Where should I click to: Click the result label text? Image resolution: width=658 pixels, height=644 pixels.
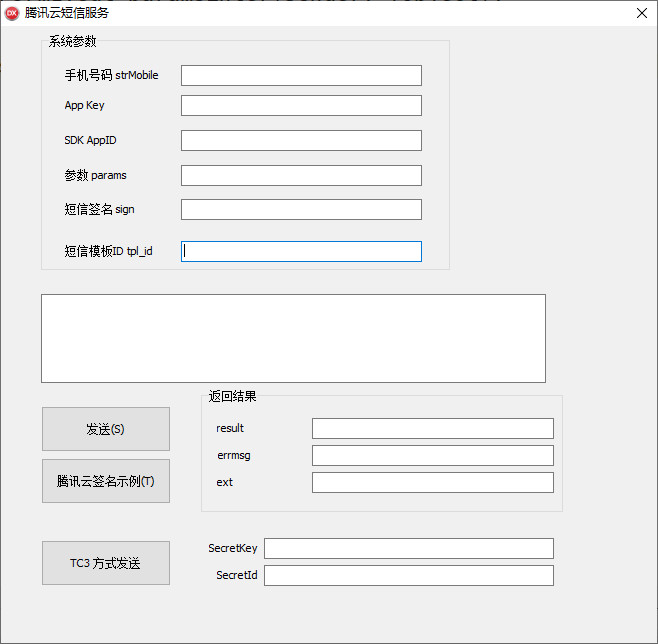coord(230,428)
